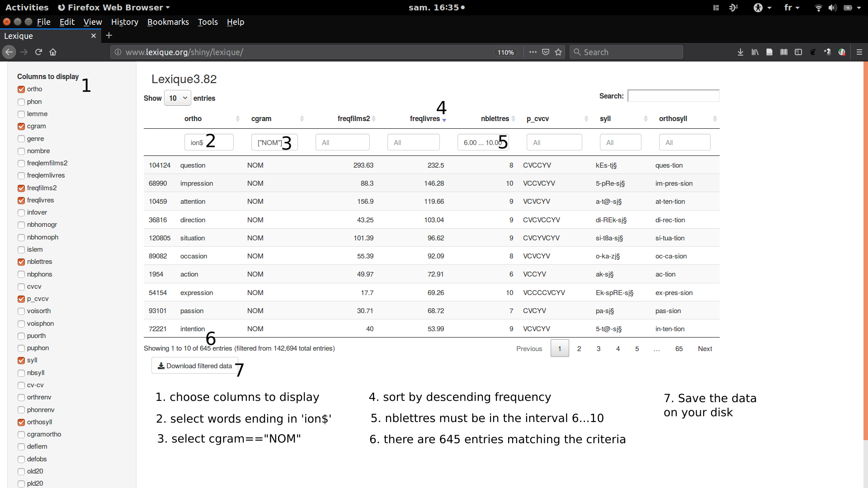Image resolution: width=868 pixels, height=488 pixels.
Task: Click the page vertical scrollbar
Action: [865, 251]
